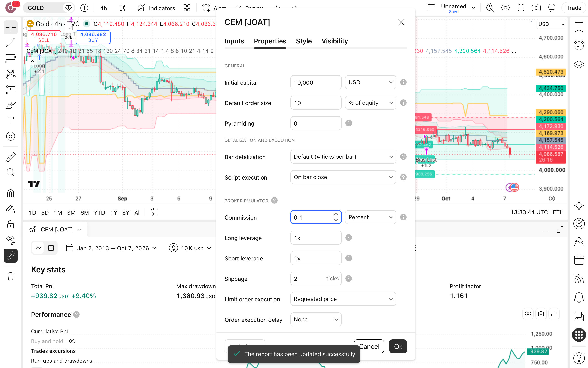The image size is (588, 368).
Task: Open the layout grid selector
Action: click(187, 8)
